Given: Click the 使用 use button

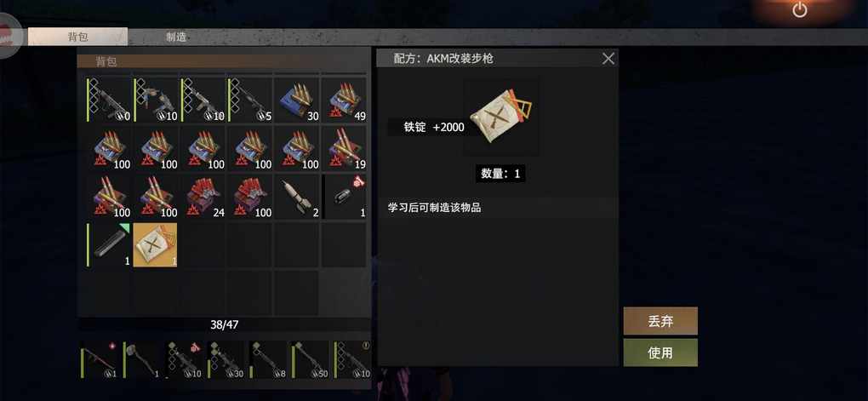Looking at the screenshot, I should click(660, 352).
